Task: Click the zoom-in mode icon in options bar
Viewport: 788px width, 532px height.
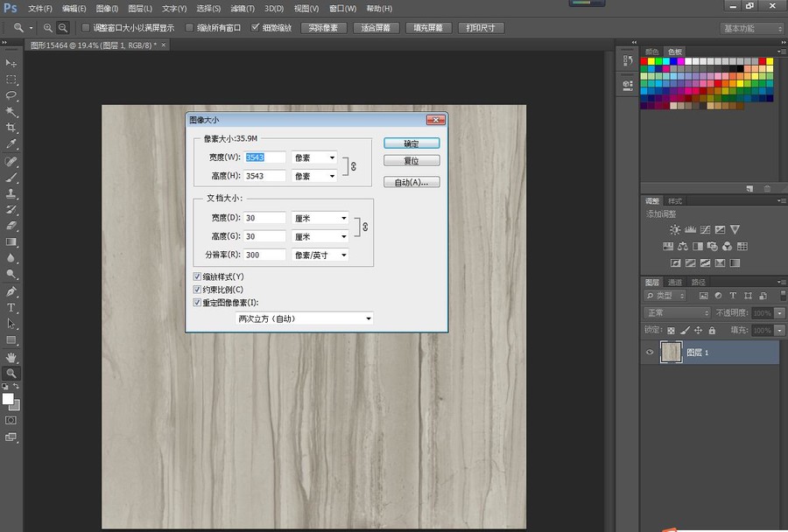Action: (x=48, y=28)
